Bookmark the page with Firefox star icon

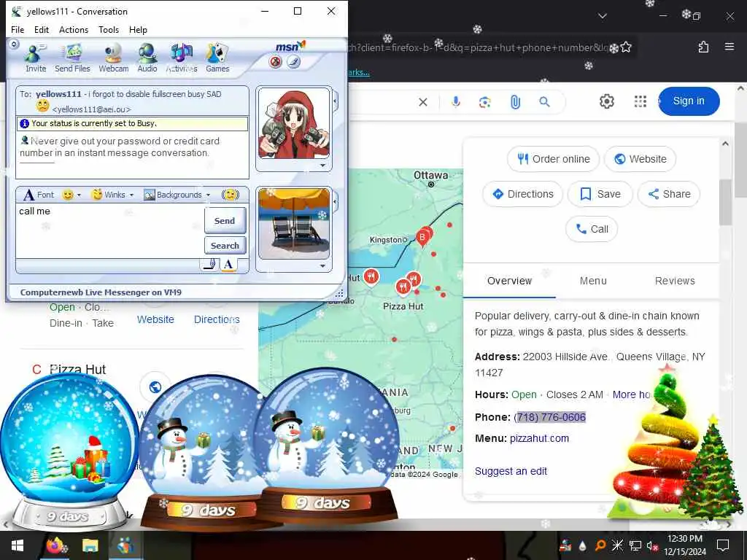[x=626, y=47]
